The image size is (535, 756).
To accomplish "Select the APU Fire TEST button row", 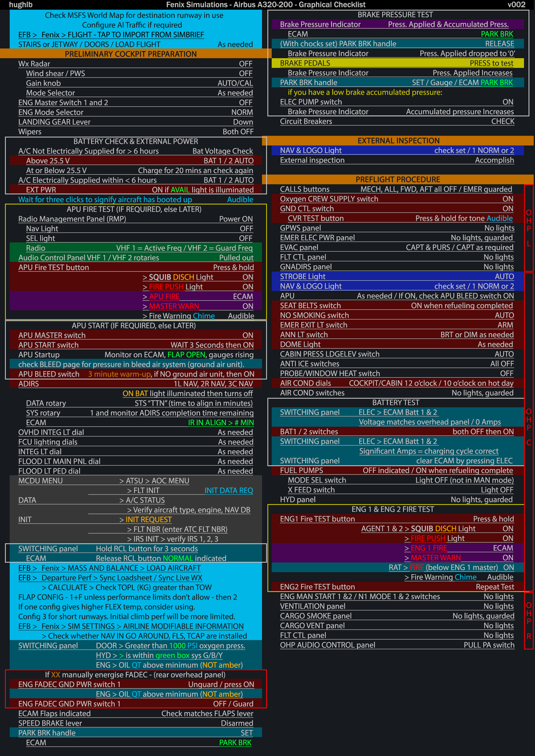I will pos(136,267).
